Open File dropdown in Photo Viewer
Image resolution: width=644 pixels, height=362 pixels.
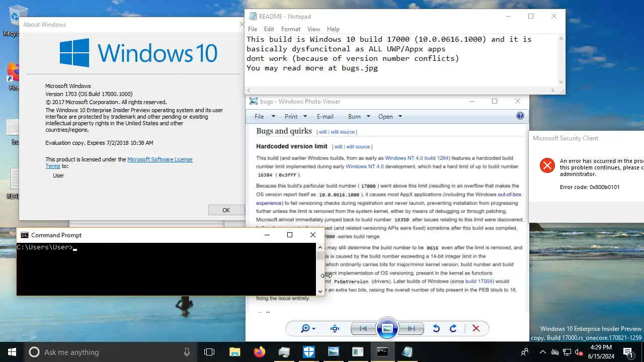[x=265, y=116]
